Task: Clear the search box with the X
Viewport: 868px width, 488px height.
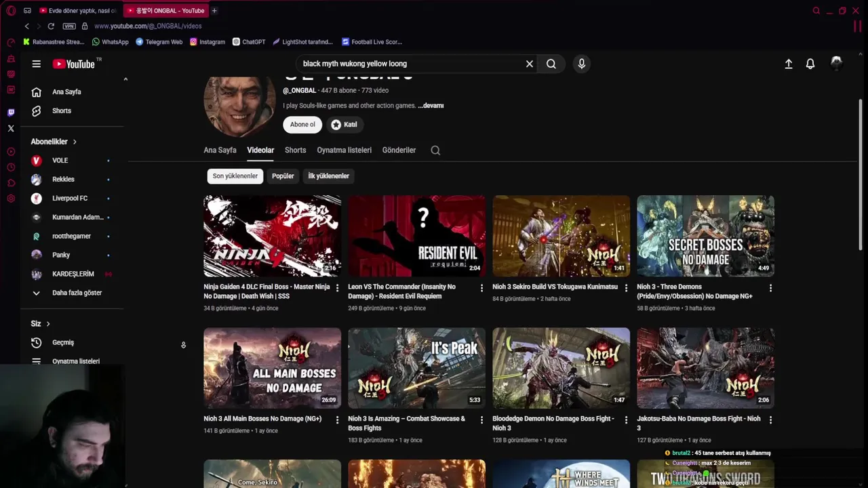Action: 530,64
